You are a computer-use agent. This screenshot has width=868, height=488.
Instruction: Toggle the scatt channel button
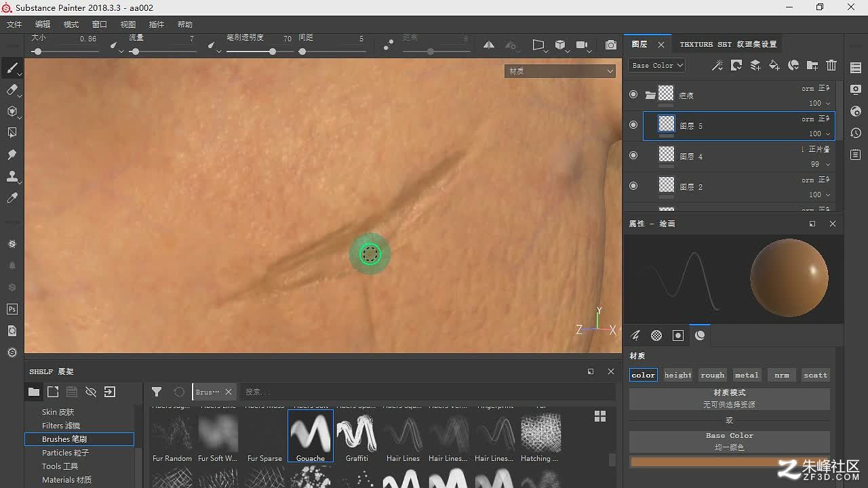pyautogui.click(x=816, y=375)
